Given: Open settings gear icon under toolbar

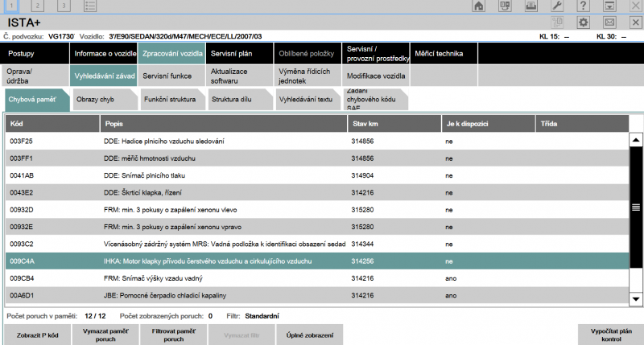Looking at the screenshot, I should click(583, 23).
